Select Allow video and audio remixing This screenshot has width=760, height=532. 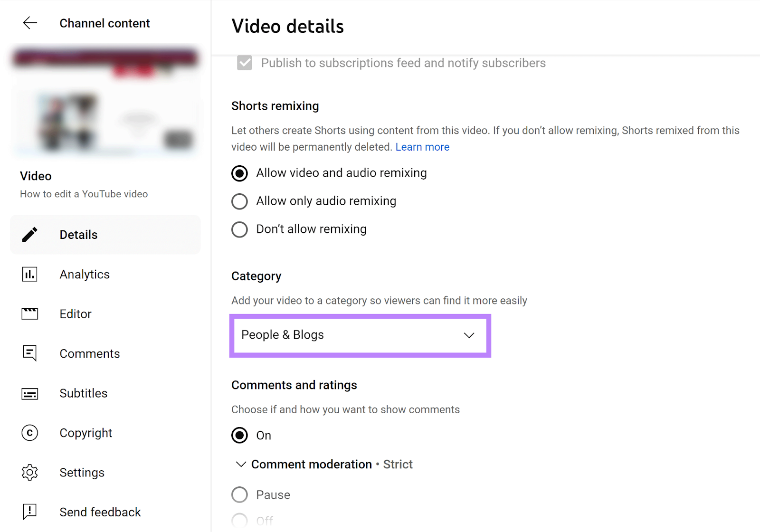coord(239,173)
